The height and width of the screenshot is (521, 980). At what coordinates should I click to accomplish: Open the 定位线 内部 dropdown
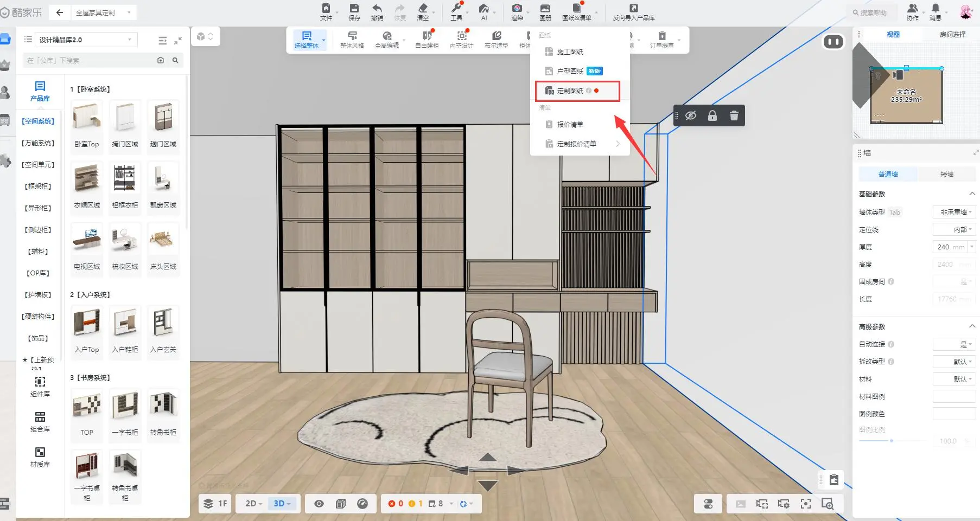[954, 229]
